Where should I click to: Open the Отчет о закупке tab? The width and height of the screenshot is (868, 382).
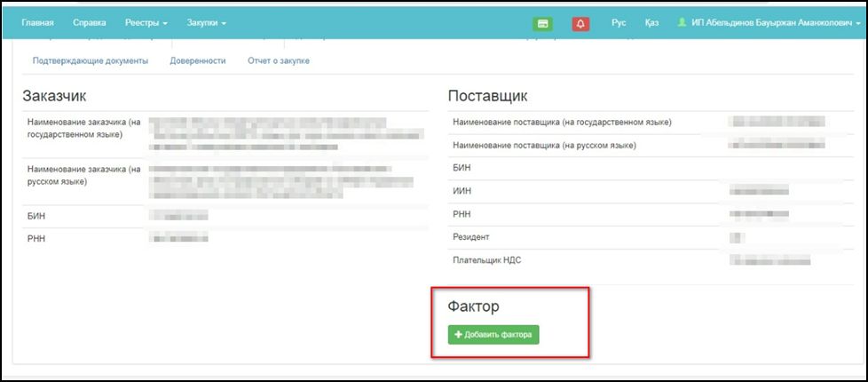tap(279, 61)
